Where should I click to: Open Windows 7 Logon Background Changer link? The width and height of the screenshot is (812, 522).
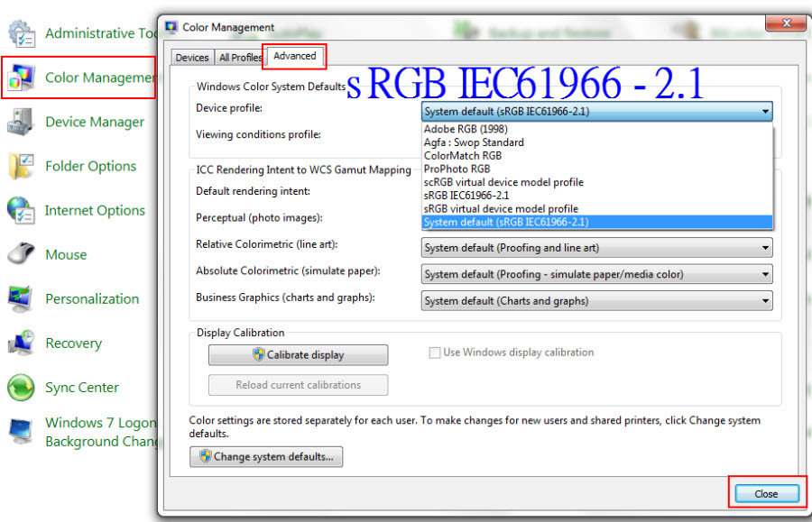click(101, 432)
